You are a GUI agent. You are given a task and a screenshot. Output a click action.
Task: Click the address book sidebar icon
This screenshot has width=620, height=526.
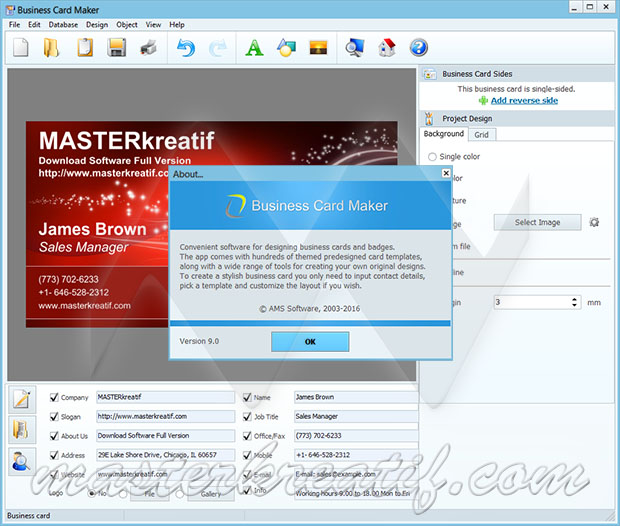click(x=22, y=430)
